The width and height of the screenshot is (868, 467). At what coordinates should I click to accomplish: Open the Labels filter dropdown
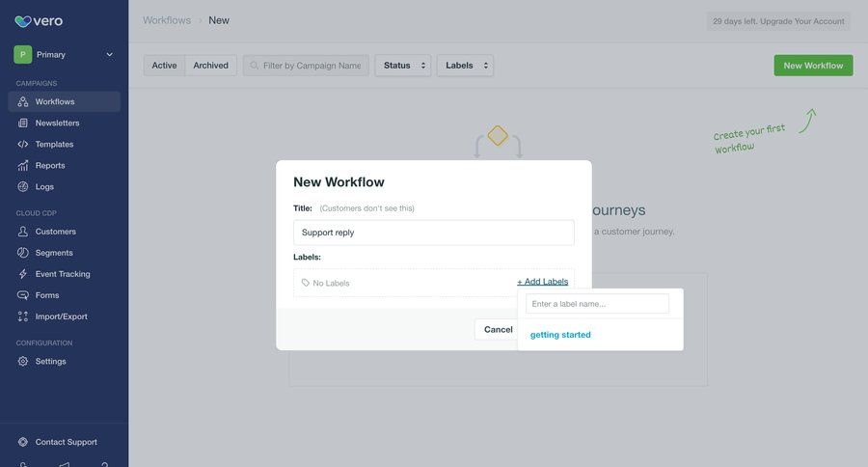pyautogui.click(x=465, y=66)
